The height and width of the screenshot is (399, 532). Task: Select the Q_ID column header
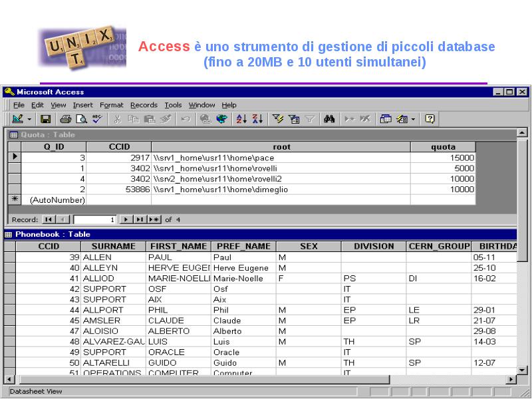coord(54,147)
